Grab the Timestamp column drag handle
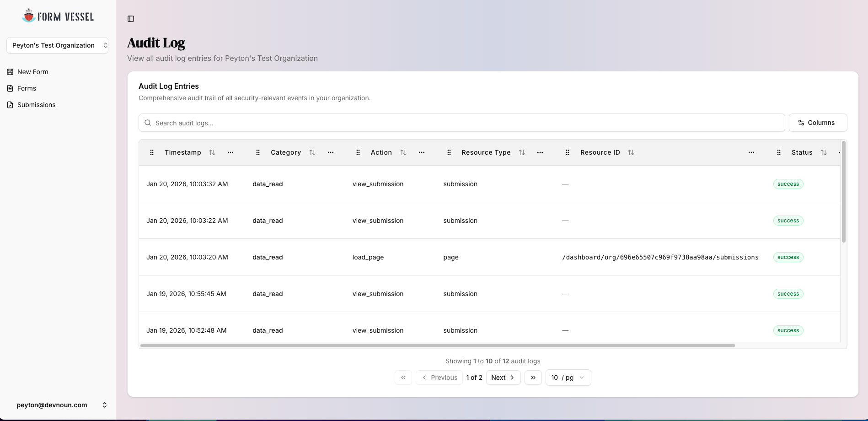The image size is (868, 421). tap(152, 152)
